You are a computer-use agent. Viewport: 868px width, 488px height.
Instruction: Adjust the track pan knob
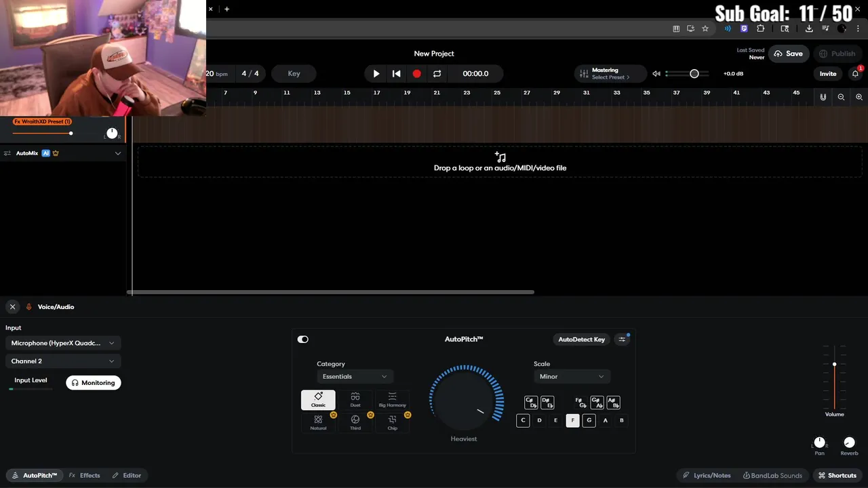[112, 133]
